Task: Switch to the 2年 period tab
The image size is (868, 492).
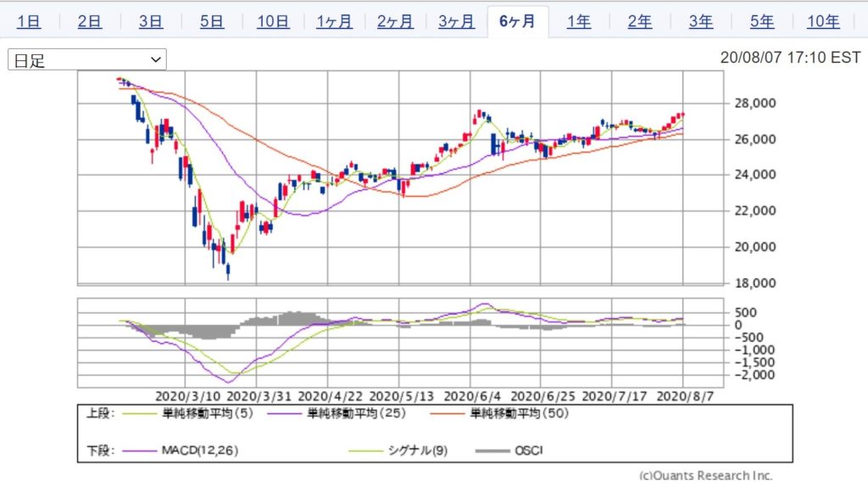Action: 640,22
